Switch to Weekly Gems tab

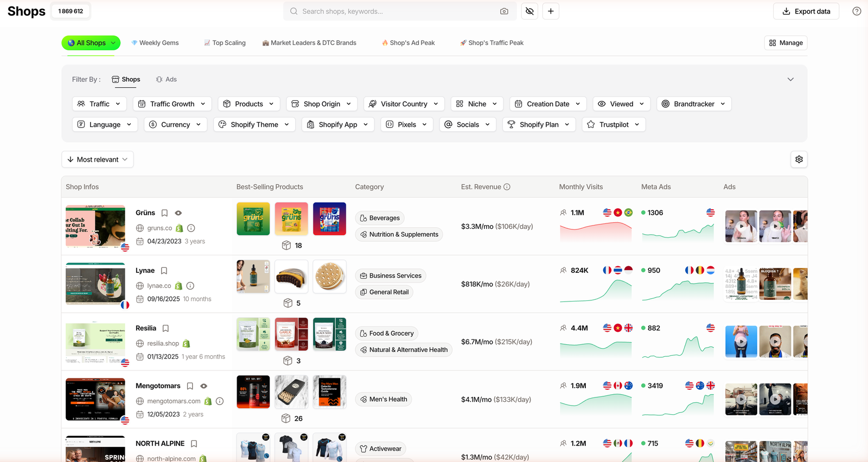coord(155,43)
